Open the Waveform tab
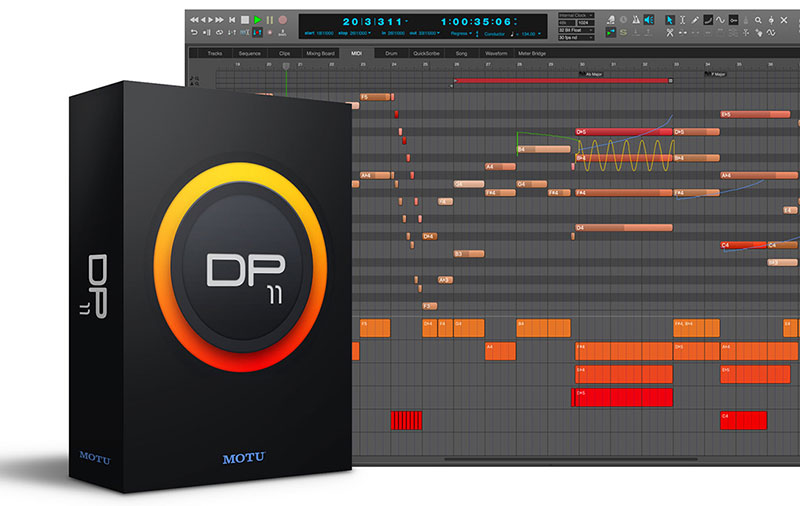The image size is (800, 506). tap(496, 53)
